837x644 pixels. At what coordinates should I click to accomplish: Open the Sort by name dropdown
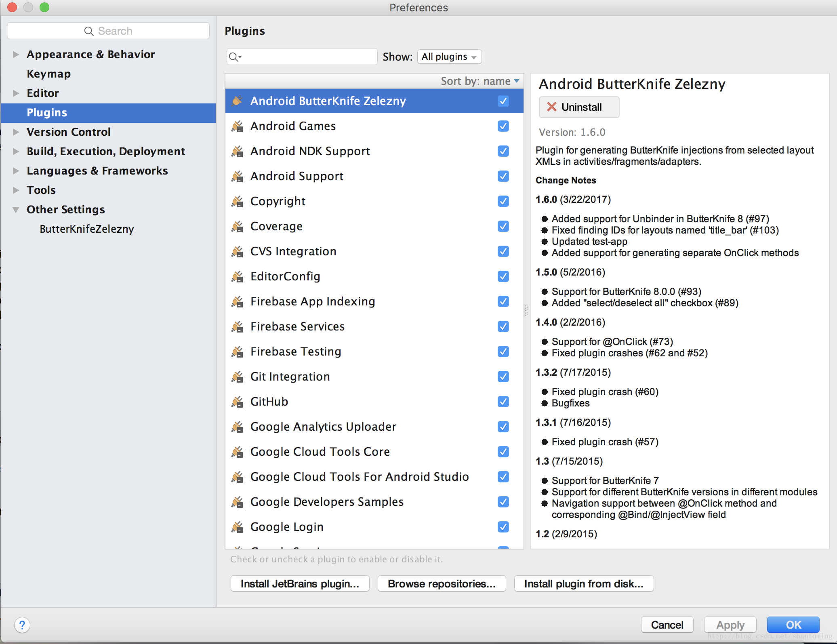coord(480,81)
